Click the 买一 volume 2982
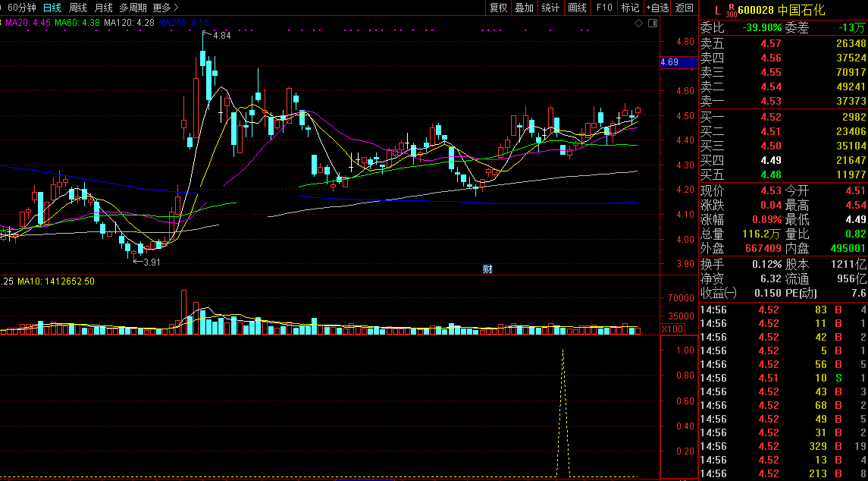The height and width of the screenshot is (481, 868). pyautogui.click(x=854, y=117)
